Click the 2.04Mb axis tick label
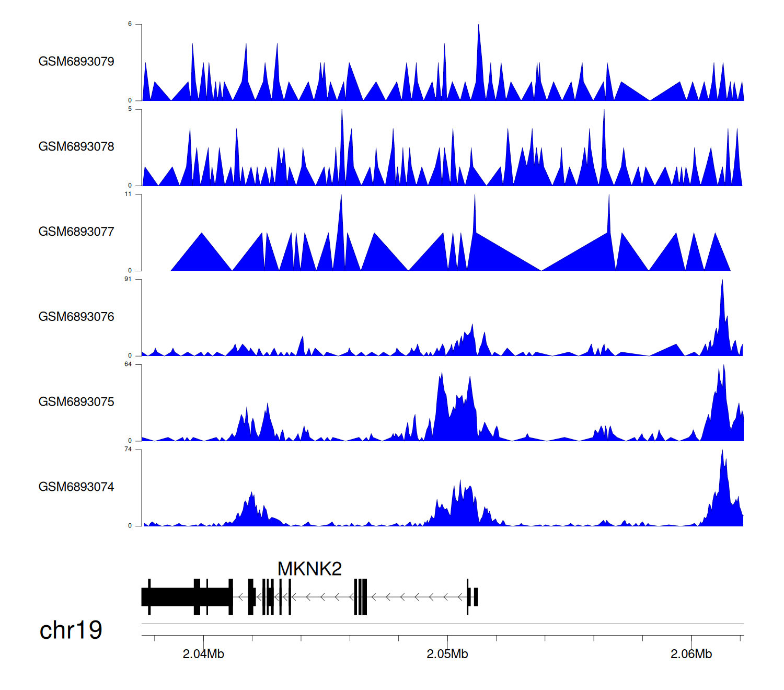Image resolution: width=784 pixels, height=690 pixels. [x=203, y=654]
